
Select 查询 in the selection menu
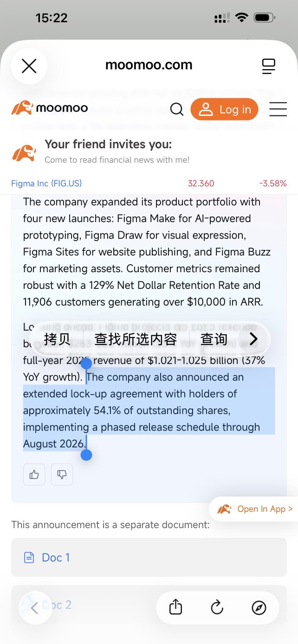[x=214, y=339]
